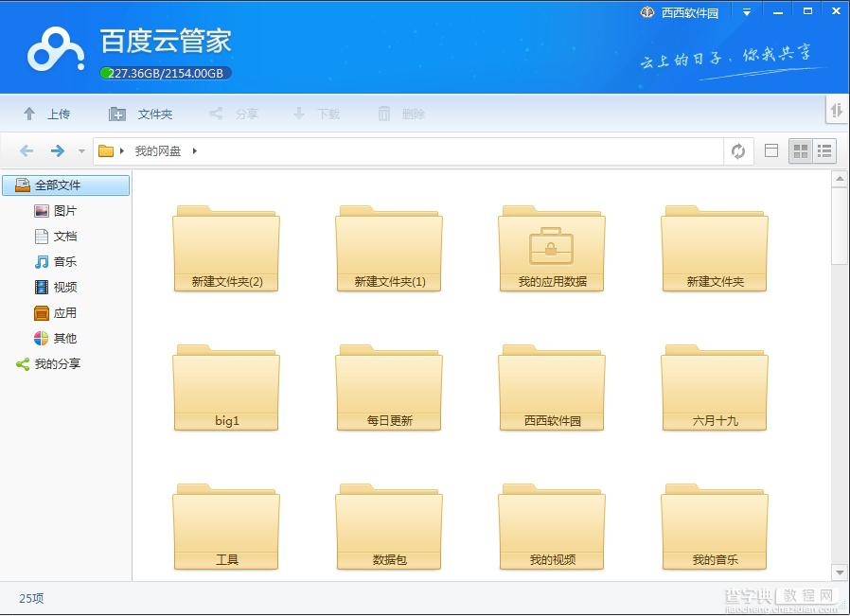Click the scrollbar down arrow
This screenshot has height=616, width=850.
(840, 572)
